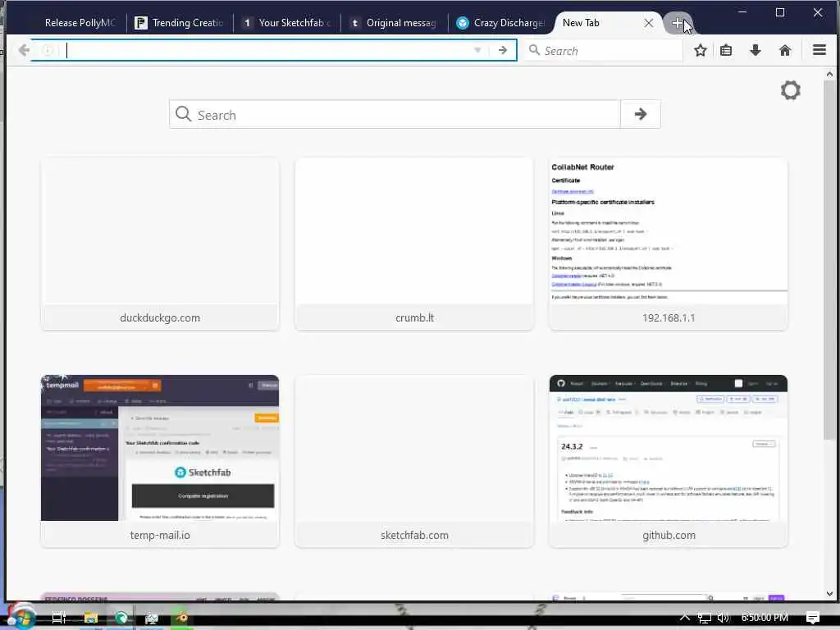Open a new tab with plus button

coord(677,23)
